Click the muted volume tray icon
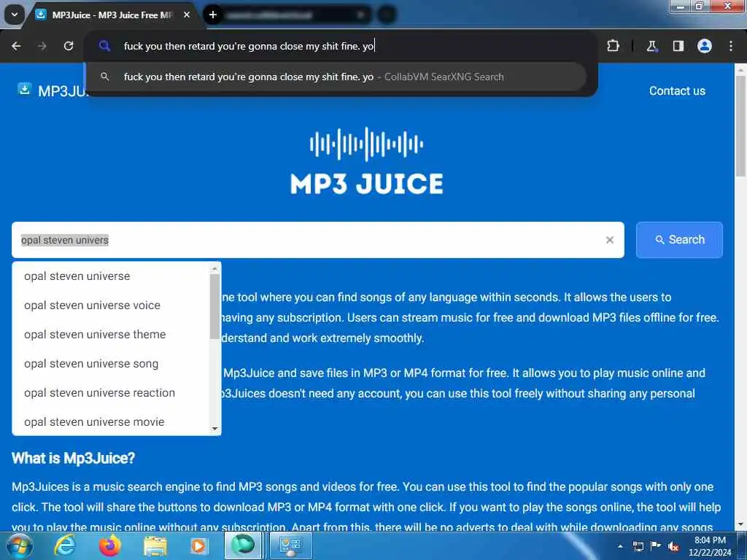The width and height of the screenshot is (747, 560). pos(673,547)
